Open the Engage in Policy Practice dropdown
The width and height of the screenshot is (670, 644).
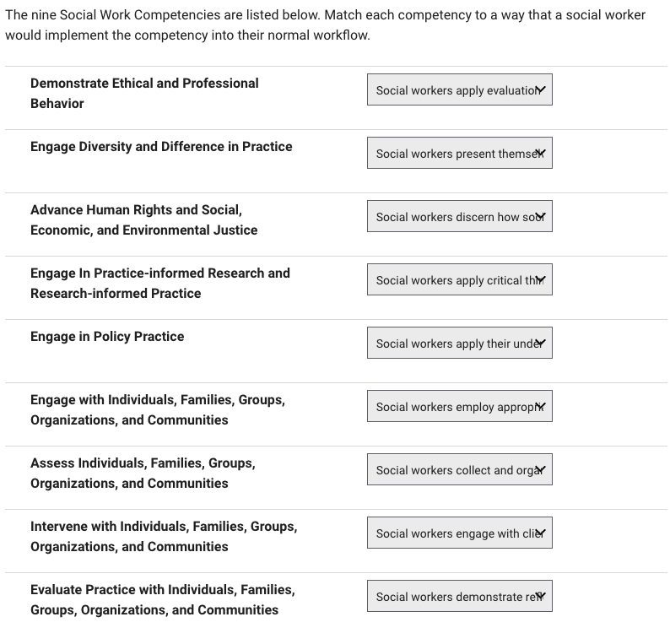[x=459, y=344]
